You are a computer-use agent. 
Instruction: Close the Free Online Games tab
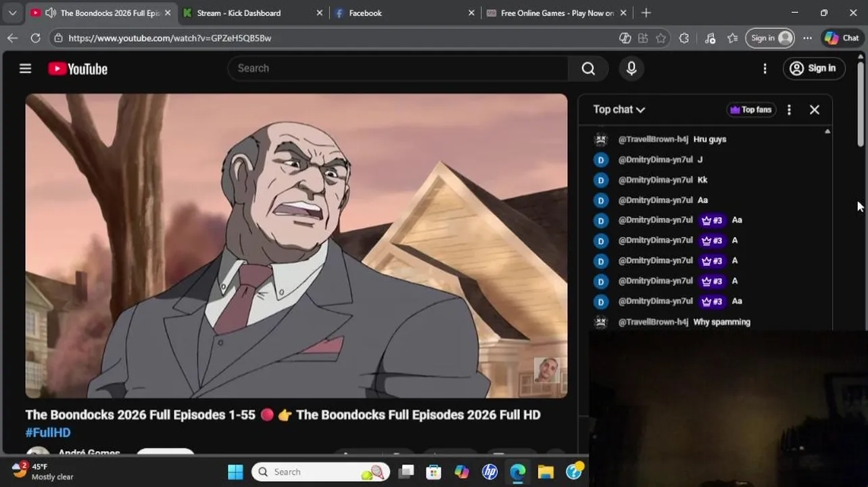(x=623, y=13)
